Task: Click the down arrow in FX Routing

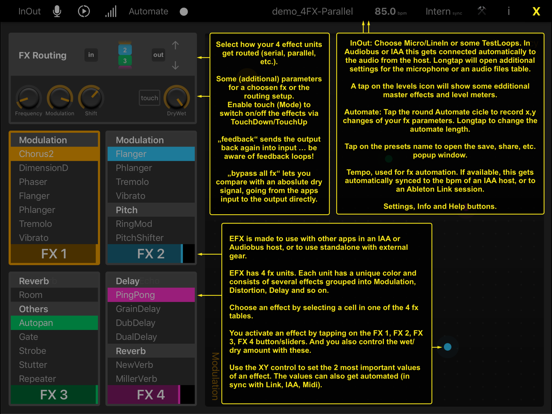Action: (175, 65)
